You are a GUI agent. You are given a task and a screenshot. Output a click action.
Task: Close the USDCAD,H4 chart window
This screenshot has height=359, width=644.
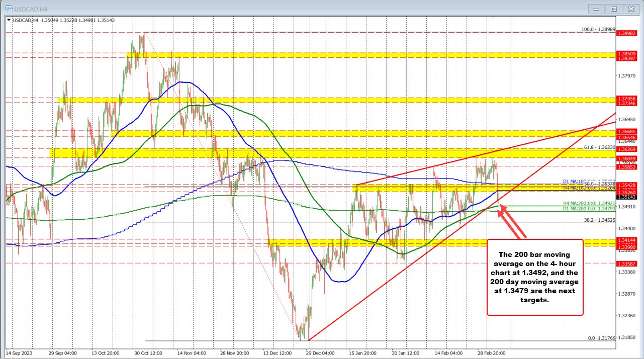point(630,8)
